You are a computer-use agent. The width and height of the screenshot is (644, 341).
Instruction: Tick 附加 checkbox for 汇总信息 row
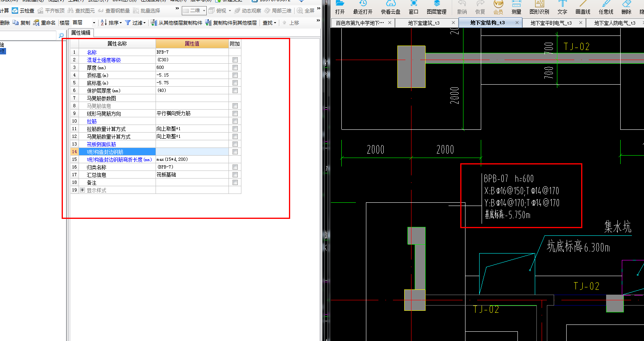[x=235, y=175]
